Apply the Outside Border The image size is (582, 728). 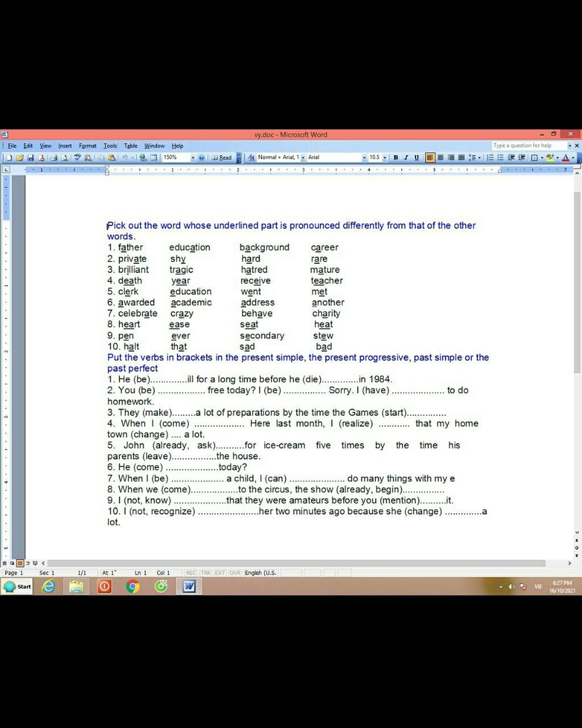(534, 158)
